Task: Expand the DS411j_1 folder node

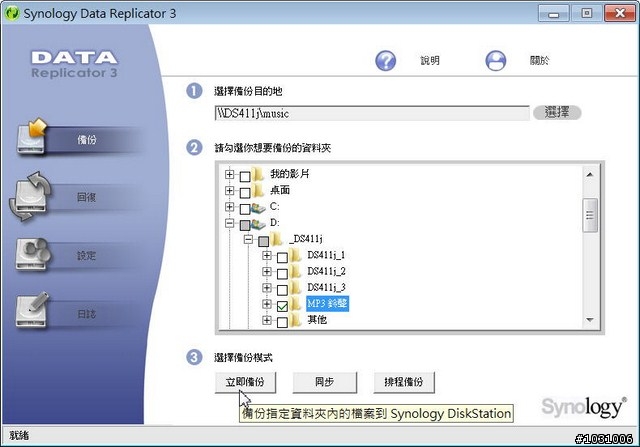Action: [x=267, y=256]
